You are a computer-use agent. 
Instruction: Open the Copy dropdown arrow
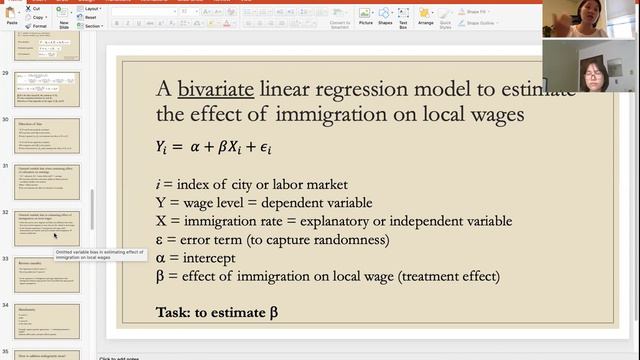pyautogui.click(x=46, y=18)
